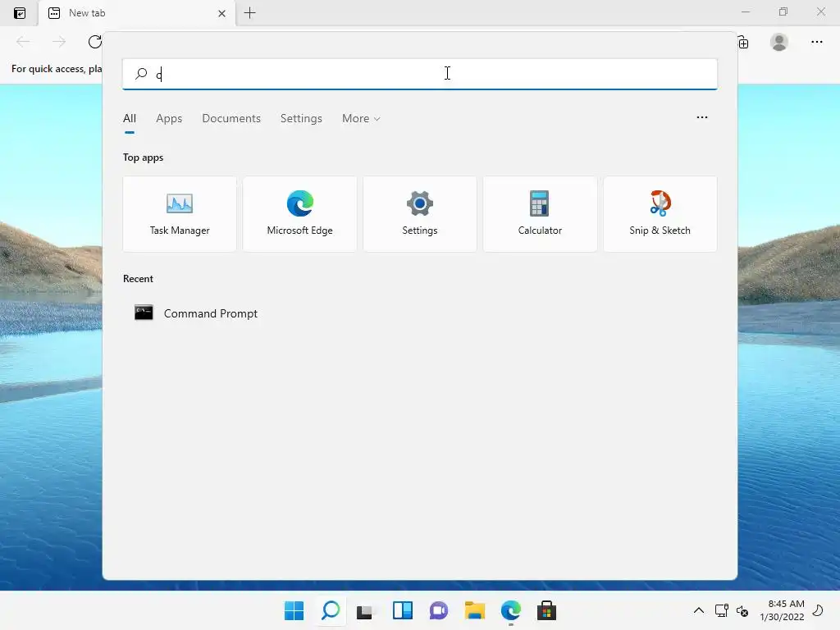Close the New tab in Edge

(x=221, y=13)
